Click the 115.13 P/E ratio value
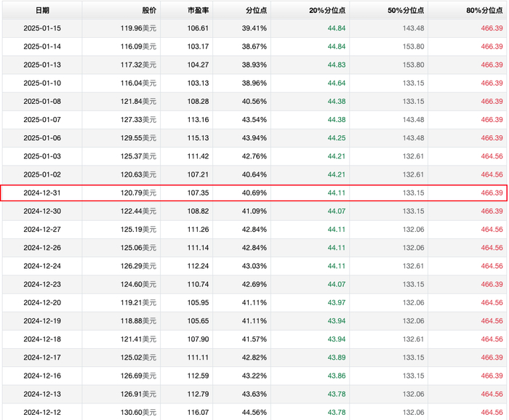The image size is (509, 420). click(x=198, y=138)
